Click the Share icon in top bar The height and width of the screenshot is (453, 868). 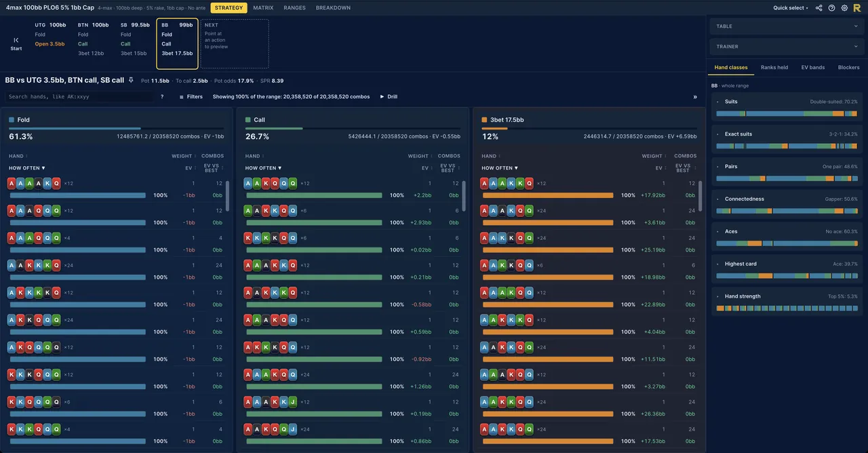[819, 8]
